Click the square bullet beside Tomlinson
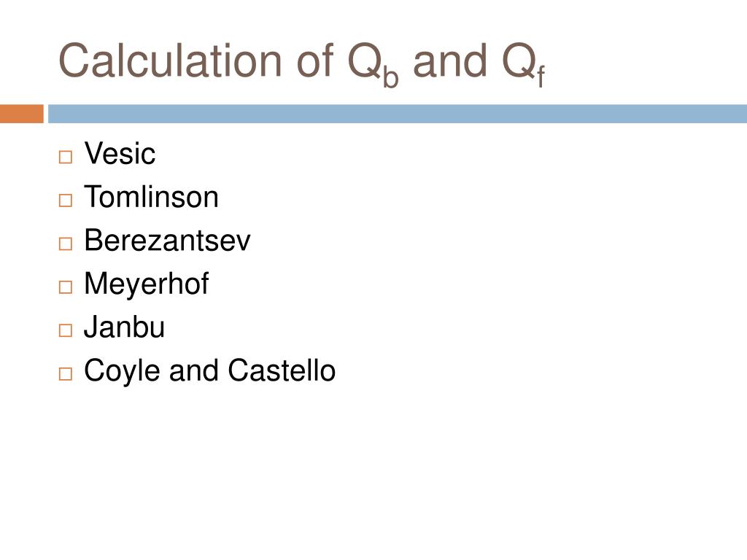747x560 pixels. pos(66,201)
